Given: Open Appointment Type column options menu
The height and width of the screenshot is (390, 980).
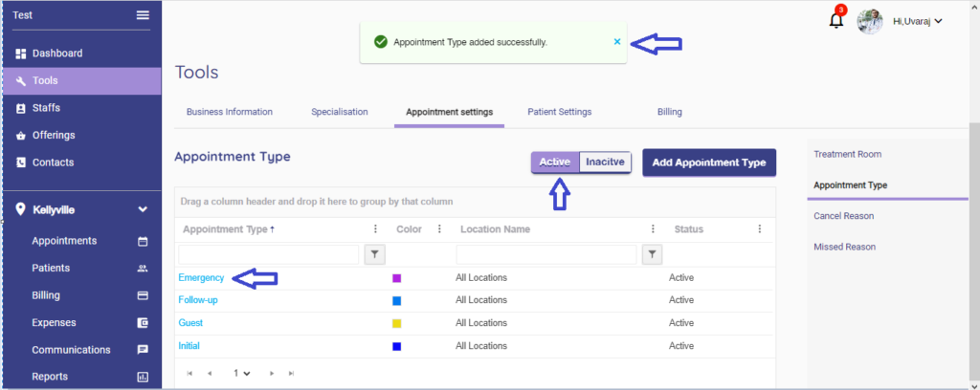Looking at the screenshot, I should click(x=375, y=229).
